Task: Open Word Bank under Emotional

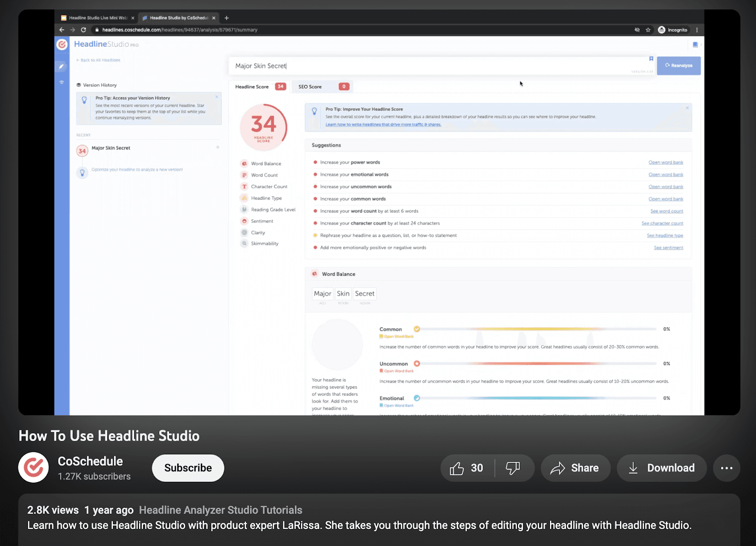Action: click(x=396, y=405)
